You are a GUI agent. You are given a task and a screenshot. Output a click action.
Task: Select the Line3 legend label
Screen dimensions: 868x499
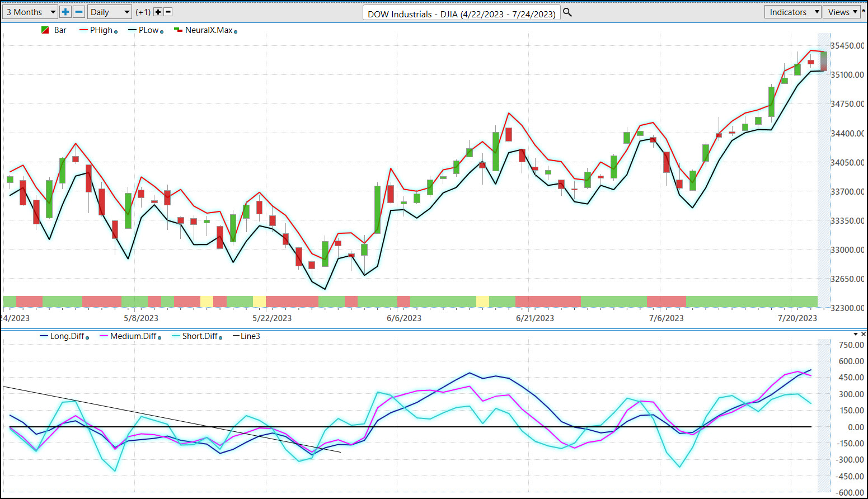click(x=250, y=336)
